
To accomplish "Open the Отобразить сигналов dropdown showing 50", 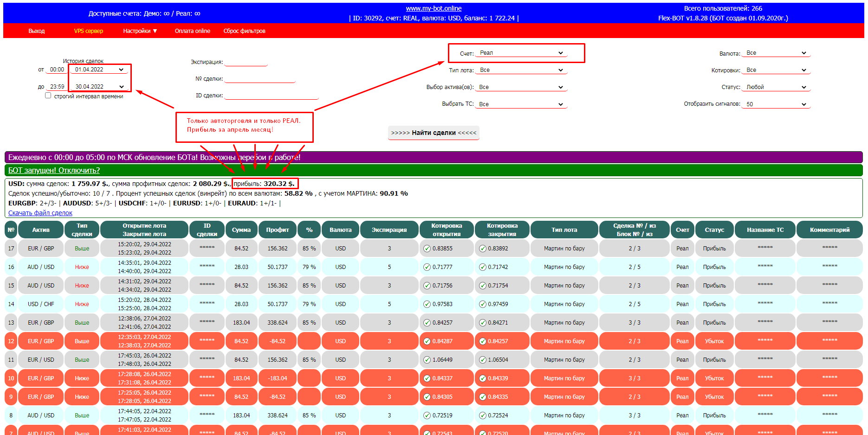I will point(776,104).
